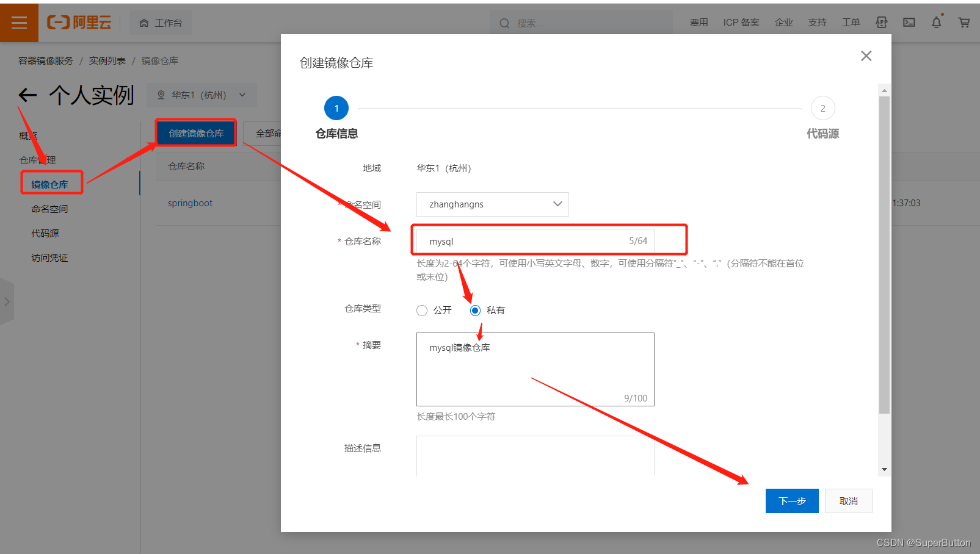
Task: Open the hamburger main menu
Action: [x=19, y=23]
